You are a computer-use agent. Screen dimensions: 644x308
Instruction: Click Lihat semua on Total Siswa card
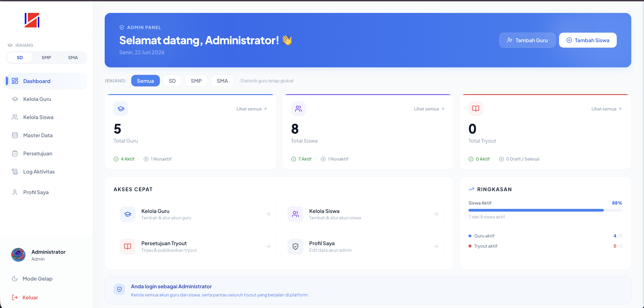click(x=429, y=109)
